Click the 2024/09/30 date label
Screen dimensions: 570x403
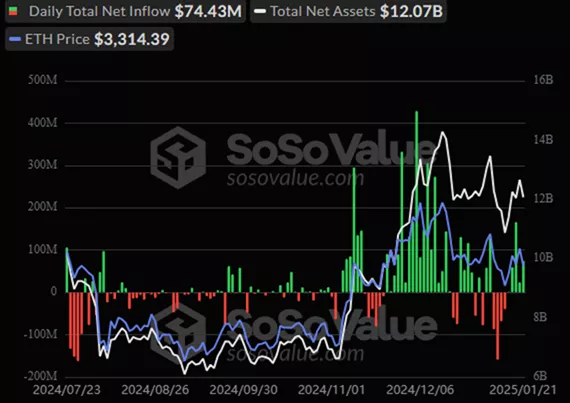243,390
